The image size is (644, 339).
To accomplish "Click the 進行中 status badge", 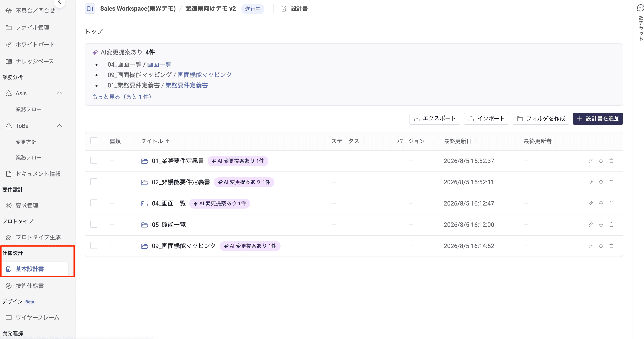I will [x=253, y=9].
